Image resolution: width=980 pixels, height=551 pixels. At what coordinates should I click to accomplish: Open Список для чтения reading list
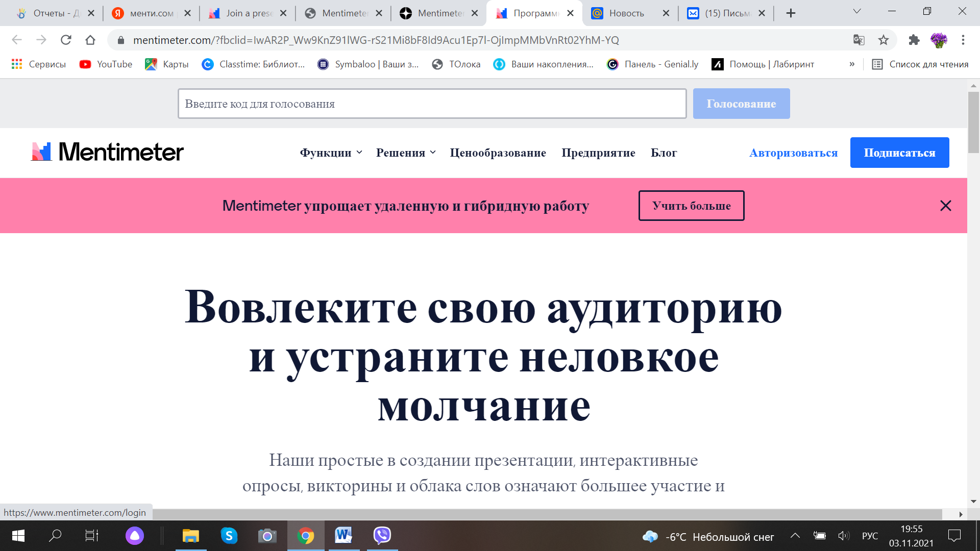(x=920, y=64)
